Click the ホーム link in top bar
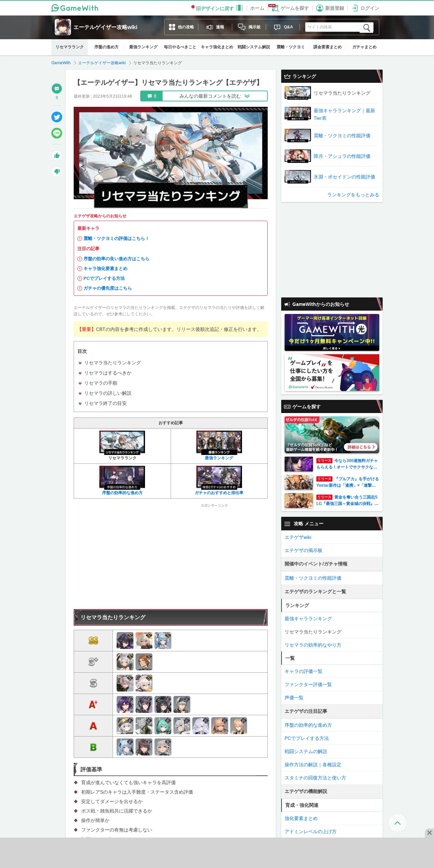The height and width of the screenshot is (868, 434). click(257, 8)
